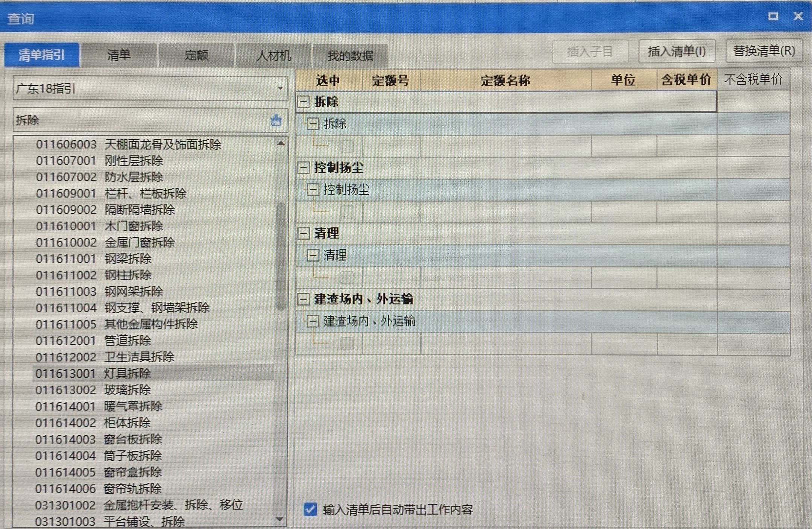The height and width of the screenshot is (529, 812).
Task: Click the list scrollbar thumb
Action: click(x=281, y=257)
